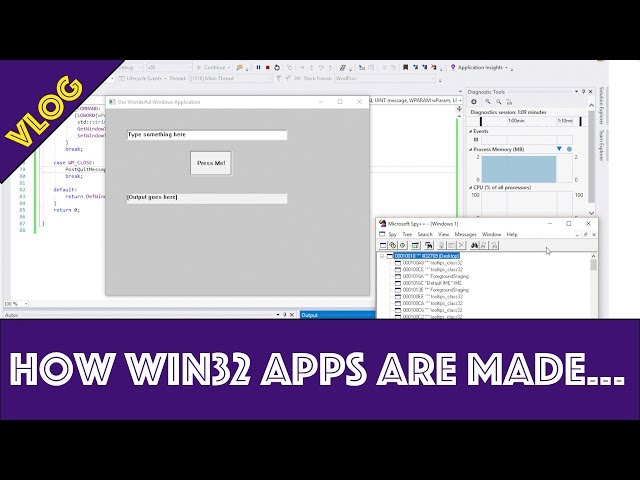Focus the 'Type something here' text box
Viewport: 640px width, 480px height.
click(207, 135)
